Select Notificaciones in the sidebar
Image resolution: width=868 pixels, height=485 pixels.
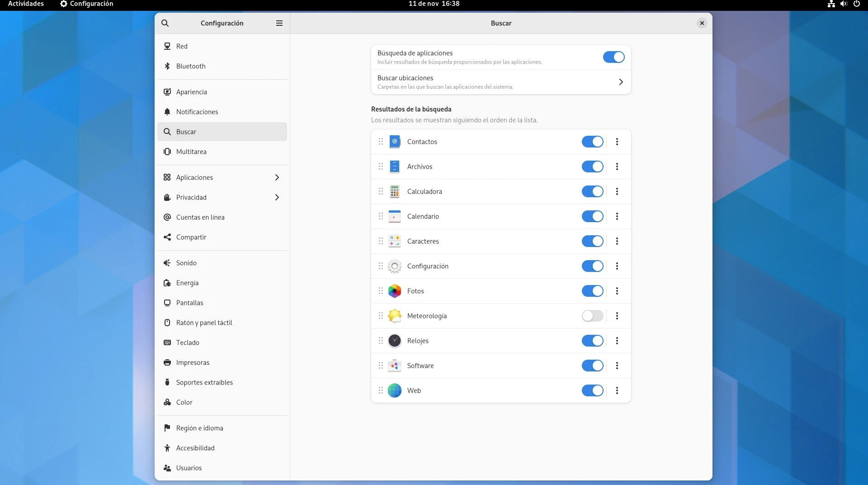pyautogui.click(x=197, y=112)
